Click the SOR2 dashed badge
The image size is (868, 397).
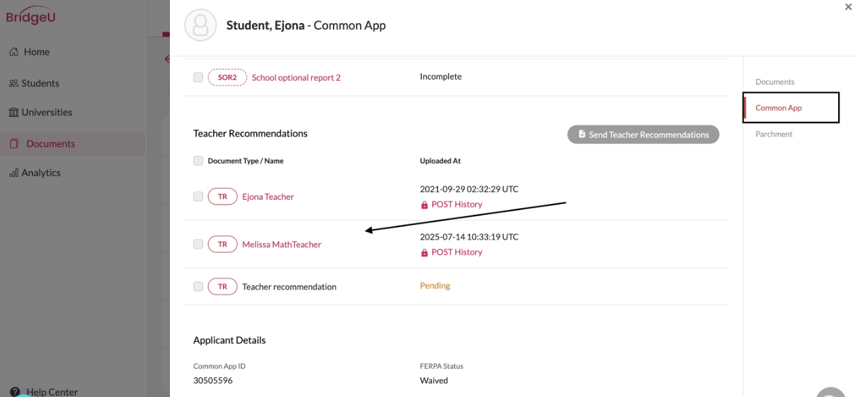pos(227,77)
